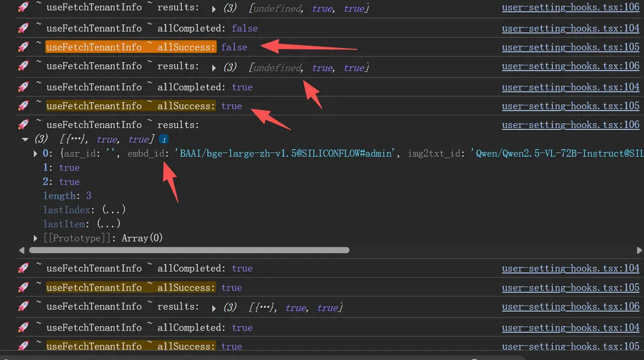Click the horizontal scrollbar thumb
The width and height of the screenshot is (644, 360).
click(x=189, y=250)
